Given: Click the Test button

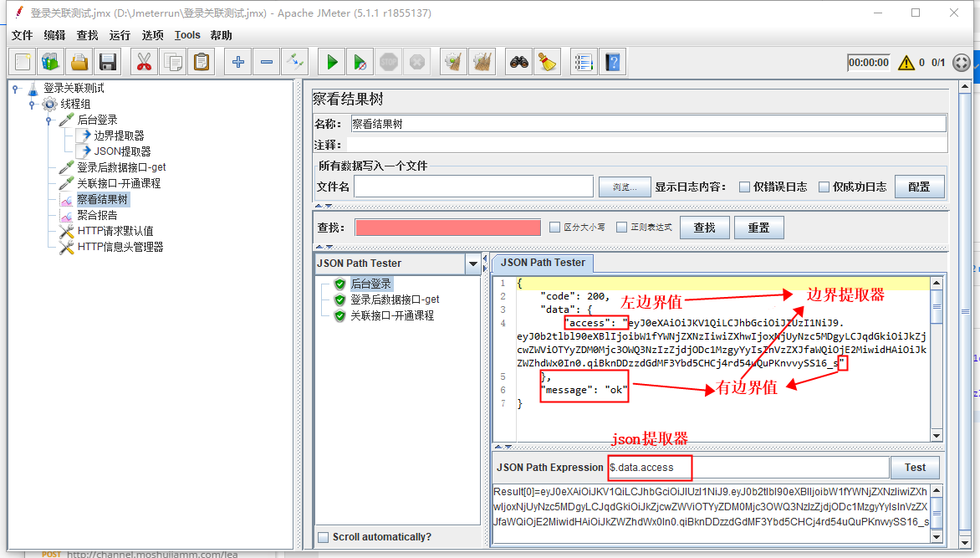Looking at the screenshot, I should 915,468.
